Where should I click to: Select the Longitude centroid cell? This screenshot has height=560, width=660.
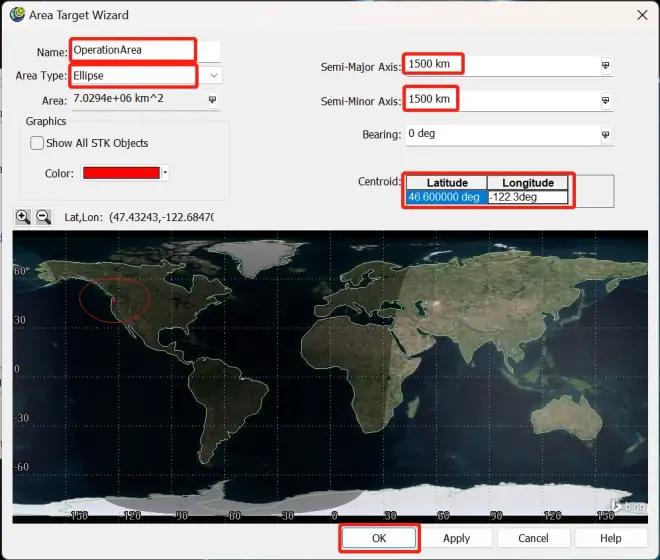click(x=527, y=198)
